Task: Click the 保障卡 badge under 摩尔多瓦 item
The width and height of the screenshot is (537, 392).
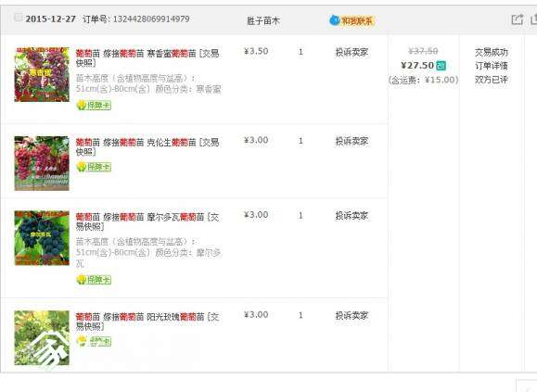Action: tap(94, 280)
